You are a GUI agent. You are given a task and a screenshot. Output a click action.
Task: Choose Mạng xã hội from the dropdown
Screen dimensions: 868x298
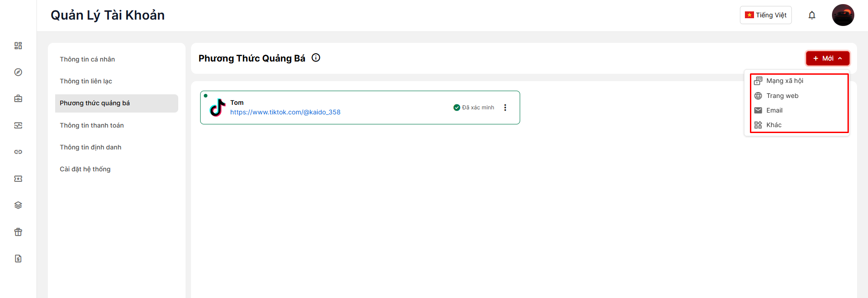pyautogui.click(x=785, y=81)
